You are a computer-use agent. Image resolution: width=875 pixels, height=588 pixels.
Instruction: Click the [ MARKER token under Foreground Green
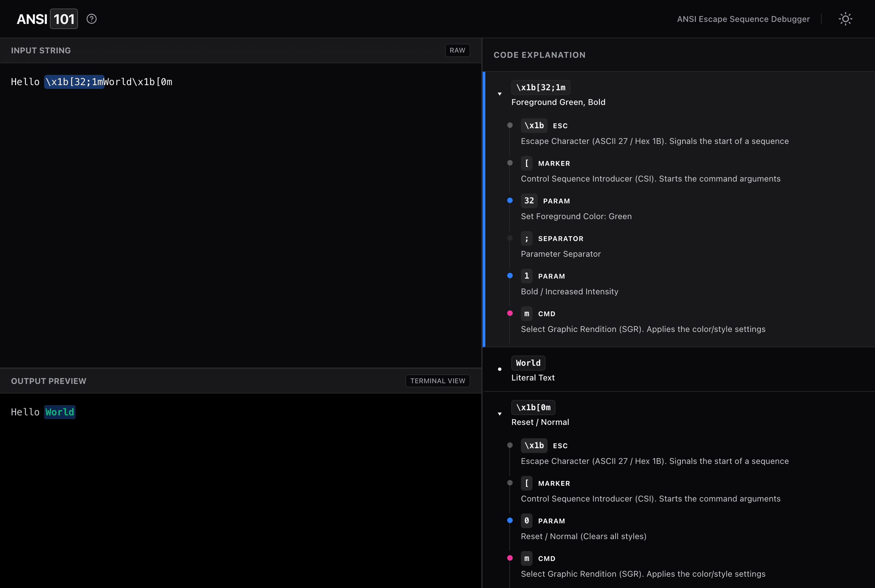(526, 163)
